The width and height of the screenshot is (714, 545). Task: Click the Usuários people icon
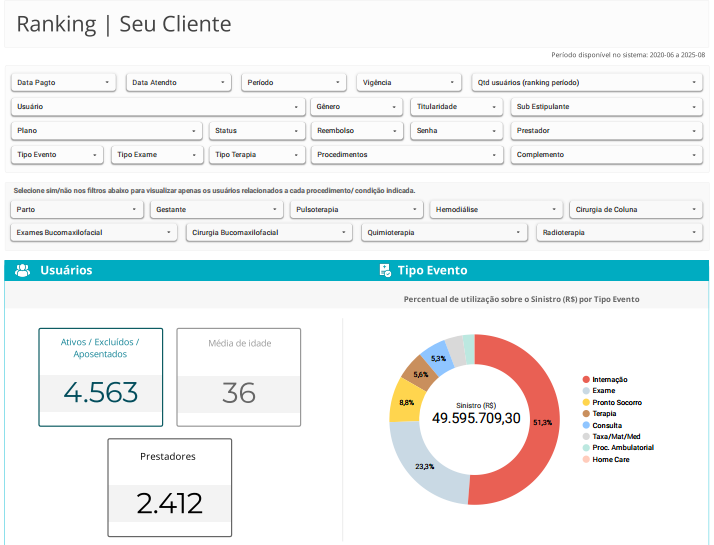(22, 270)
